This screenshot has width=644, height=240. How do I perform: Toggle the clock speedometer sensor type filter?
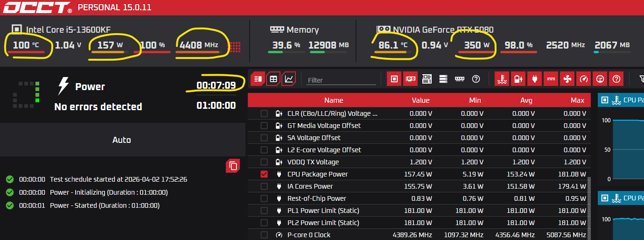coord(584,79)
